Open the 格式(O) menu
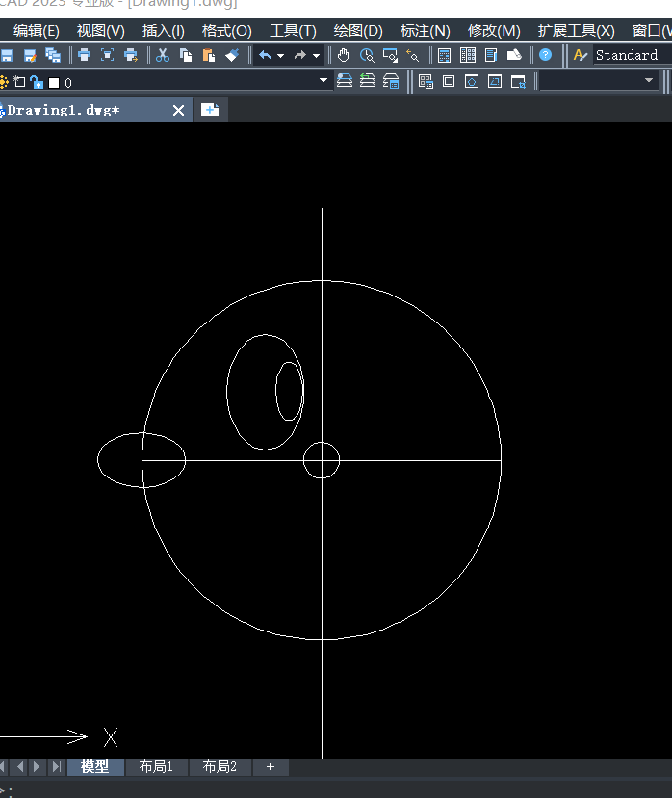The height and width of the screenshot is (798, 672). point(226,31)
